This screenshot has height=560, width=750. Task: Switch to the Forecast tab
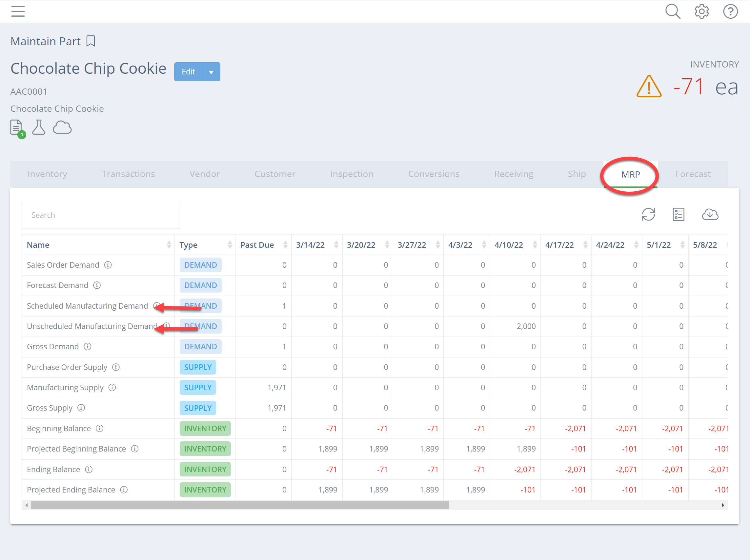point(692,174)
